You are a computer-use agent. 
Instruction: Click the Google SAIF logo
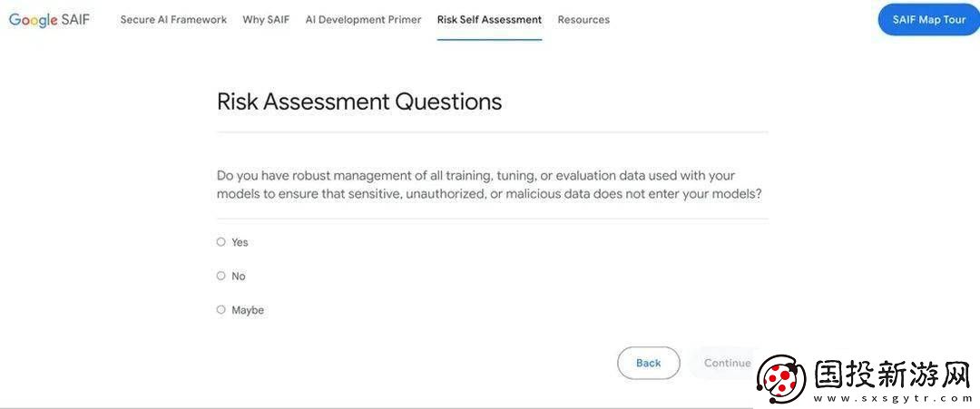49,19
